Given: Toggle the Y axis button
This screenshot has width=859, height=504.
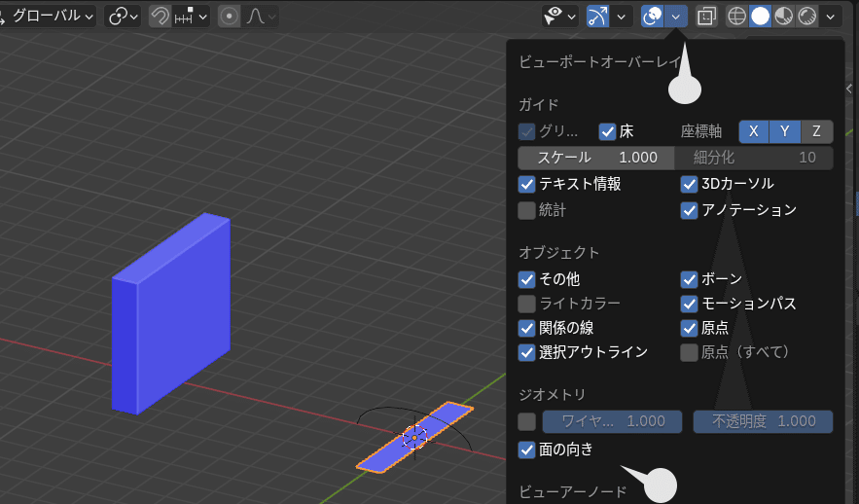Looking at the screenshot, I should point(785,131).
